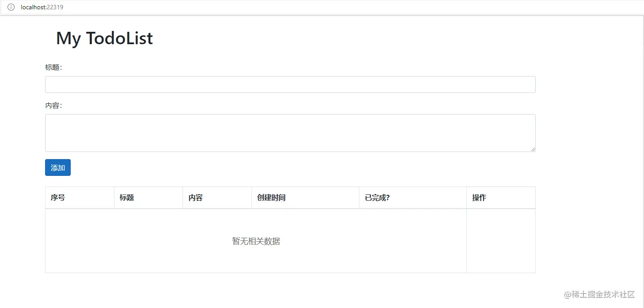Click the 暂无相关数据 empty table message

[x=256, y=241]
